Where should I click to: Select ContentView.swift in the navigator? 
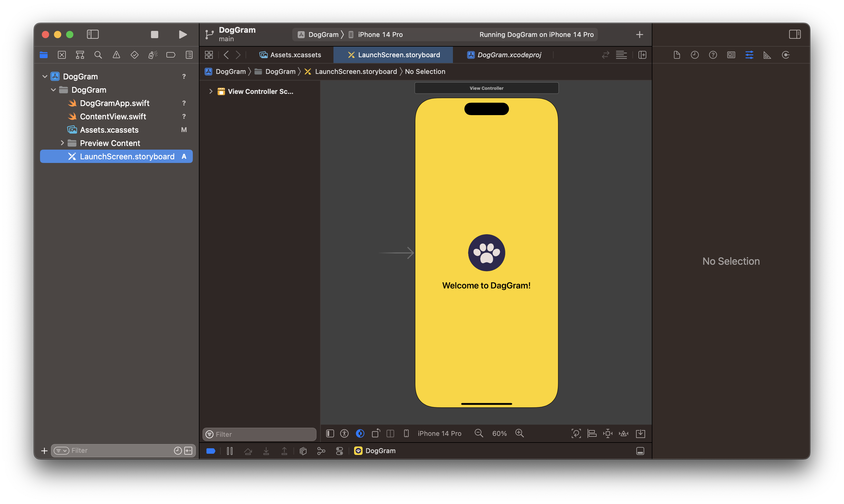113,117
